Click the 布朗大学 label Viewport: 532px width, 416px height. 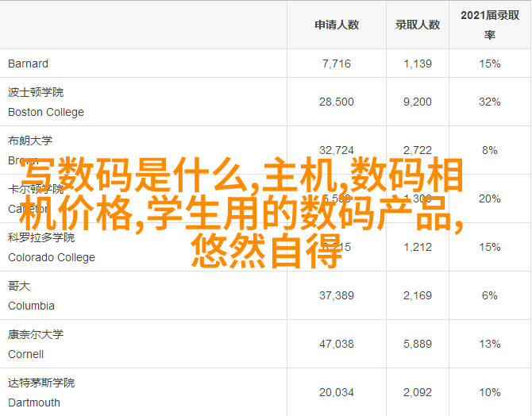(30, 141)
